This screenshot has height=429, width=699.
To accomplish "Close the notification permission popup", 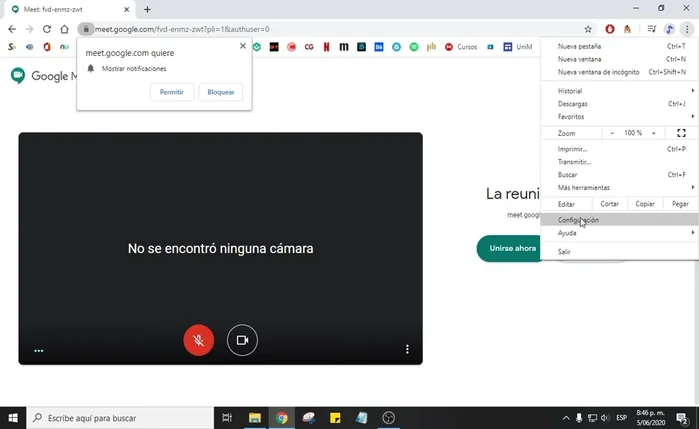I will [x=243, y=46].
